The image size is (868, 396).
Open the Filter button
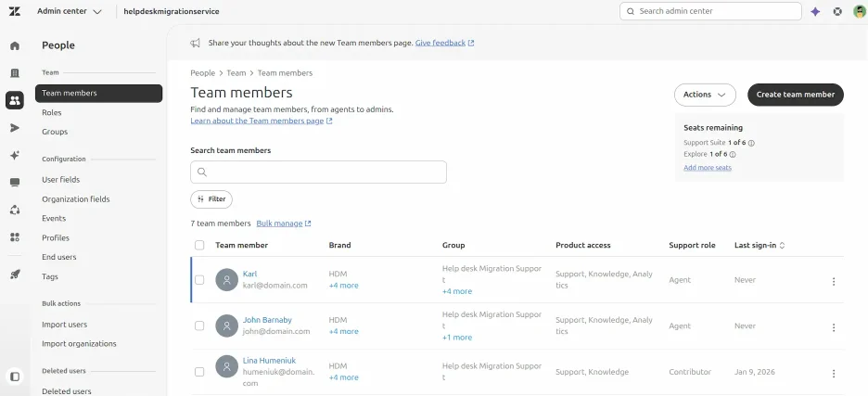pos(211,199)
